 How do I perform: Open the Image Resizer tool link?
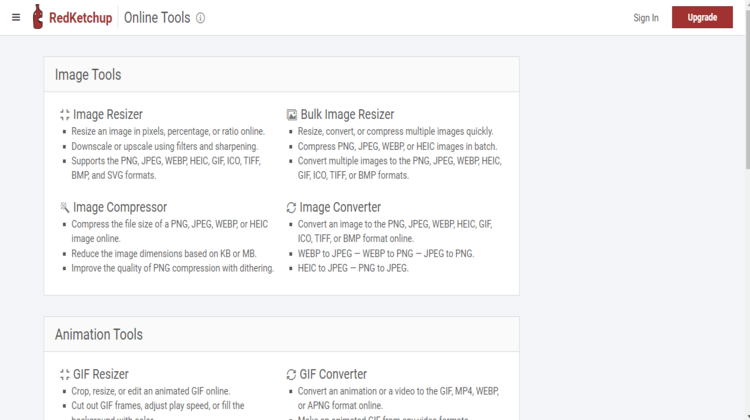click(x=108, y=115)
